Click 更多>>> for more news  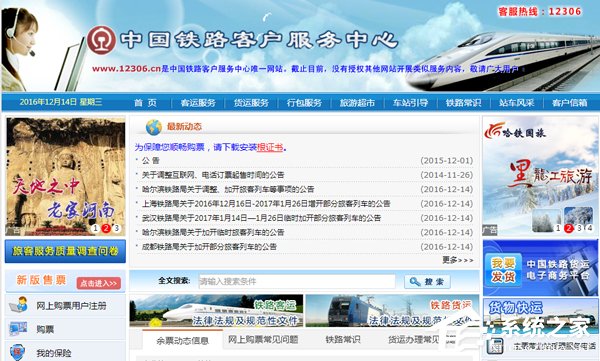[458, 260]
